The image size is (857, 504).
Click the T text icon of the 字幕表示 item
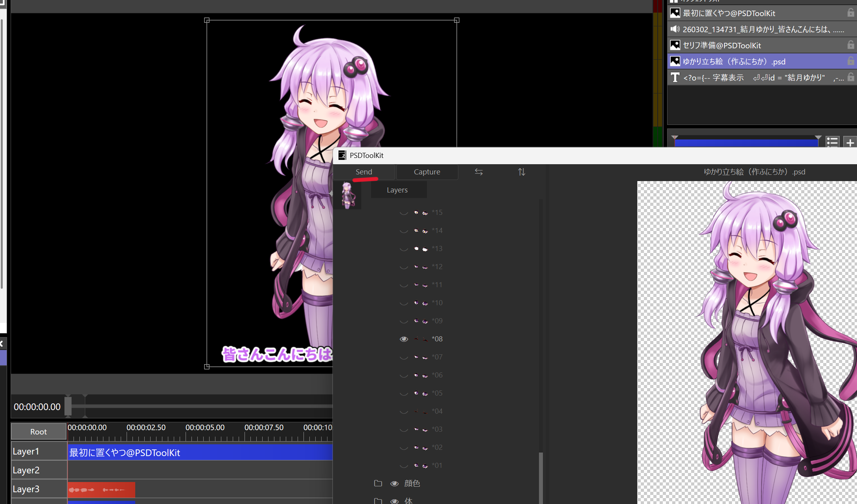click(675, 77)
